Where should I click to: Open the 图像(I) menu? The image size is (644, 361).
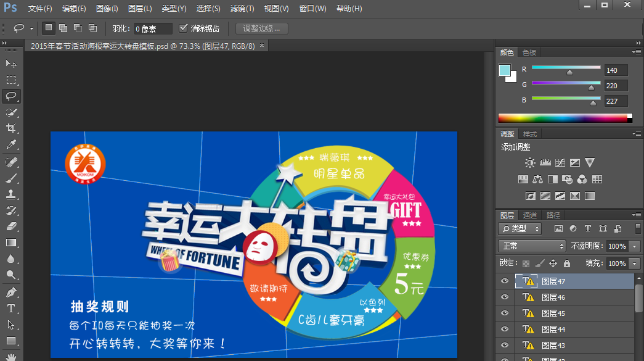tap(107, 9)
